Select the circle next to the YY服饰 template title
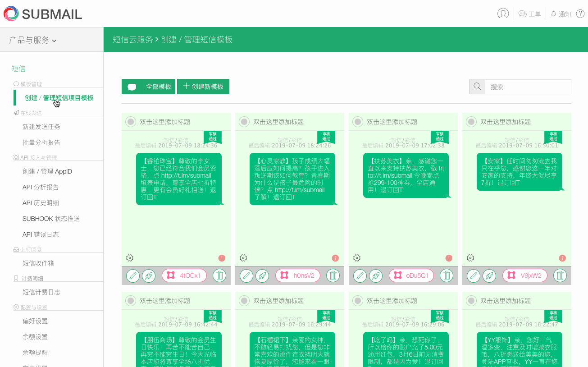Image resolution: width=588 pixels, height=367 pixels. click(x=471, y=300)
